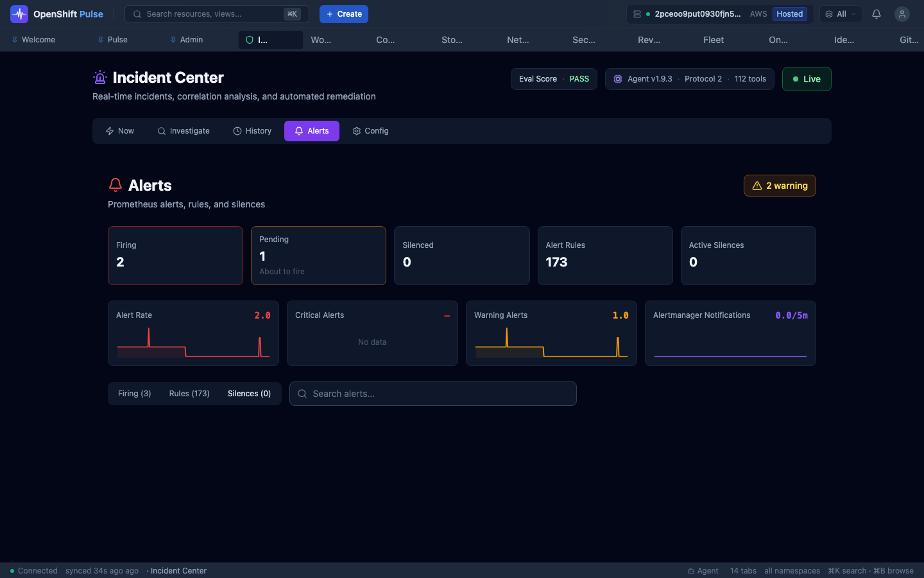This screenshot has height=578, width=924.
Task: Click the siren icon beside Incident Center
Action: (100, 78)
